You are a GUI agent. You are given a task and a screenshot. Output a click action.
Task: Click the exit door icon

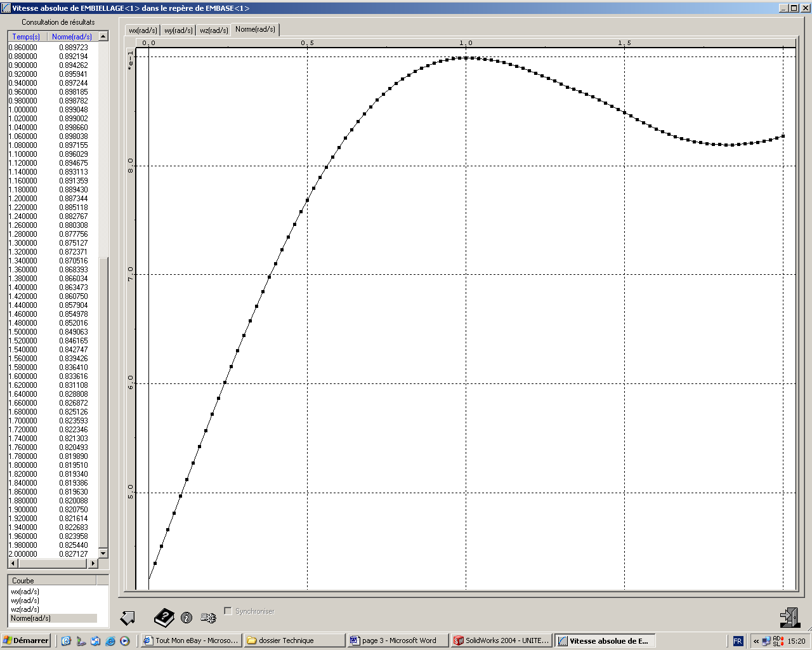pos(790,618)
